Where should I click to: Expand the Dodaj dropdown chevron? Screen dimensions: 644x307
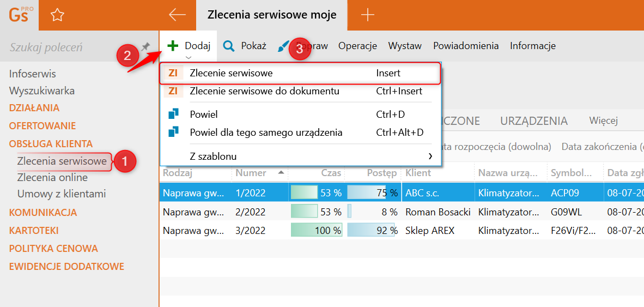pyautogui.click(x=189, y=57)
